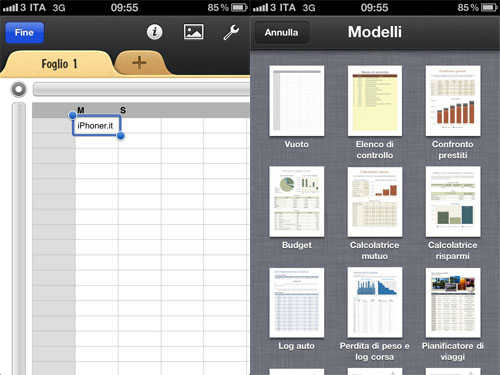Select the bottom-right blue selection handle
500x375 pixels.
[121, 136]
